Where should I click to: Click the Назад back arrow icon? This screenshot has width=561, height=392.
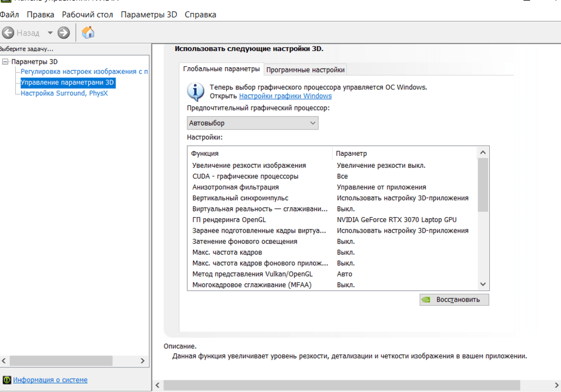tap(8, 33)
